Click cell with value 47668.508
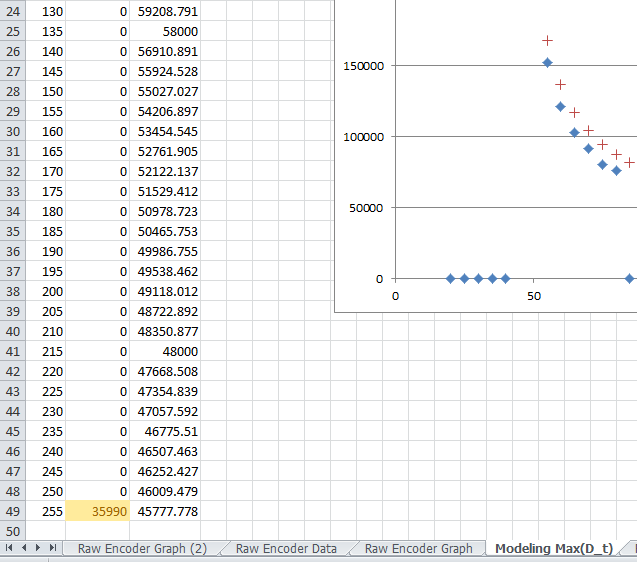Screen dimensions: 637x562 [x=165, y=371]
